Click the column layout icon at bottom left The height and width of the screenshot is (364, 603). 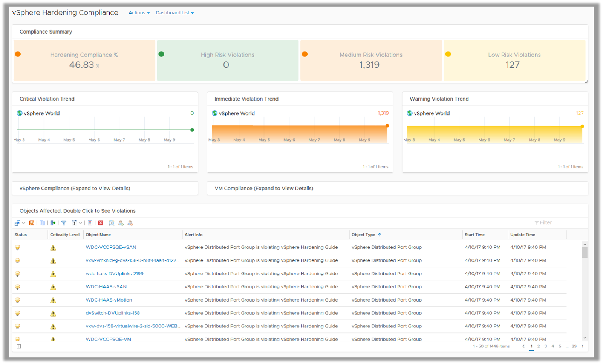tap(19, 346)
